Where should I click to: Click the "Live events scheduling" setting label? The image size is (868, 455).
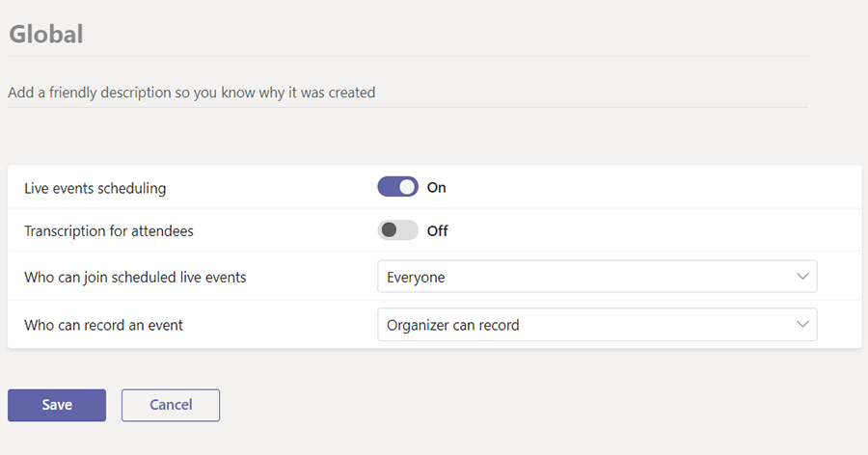[x=95, y=188]
